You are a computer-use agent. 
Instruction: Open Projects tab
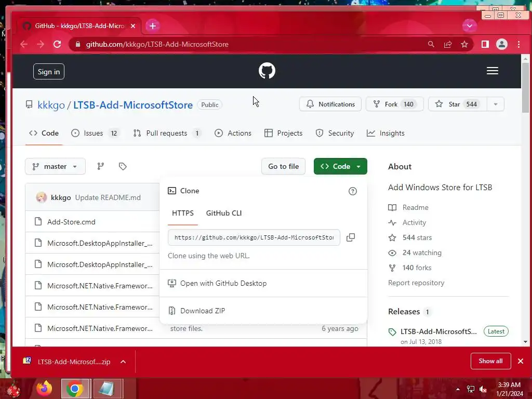pyautogui.click(x=283, y=133)
